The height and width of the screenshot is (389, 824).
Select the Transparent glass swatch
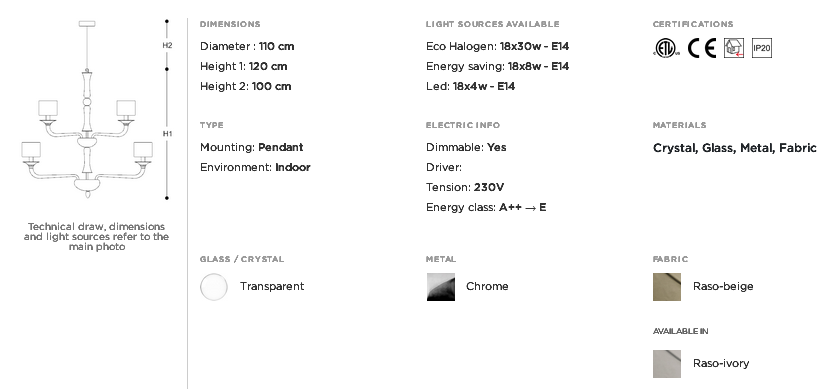tap(214, 287)
